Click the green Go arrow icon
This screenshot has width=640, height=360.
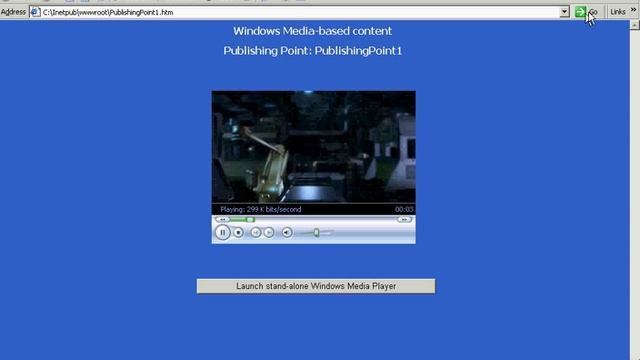pos(580,12)
